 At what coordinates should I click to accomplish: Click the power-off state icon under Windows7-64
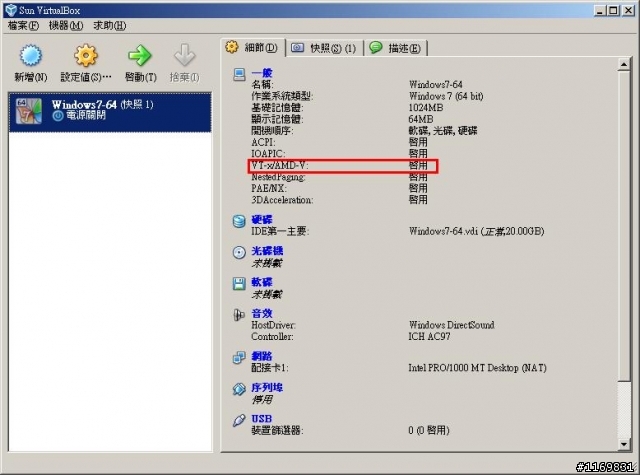pyautogui.click(x=58, y=116)
